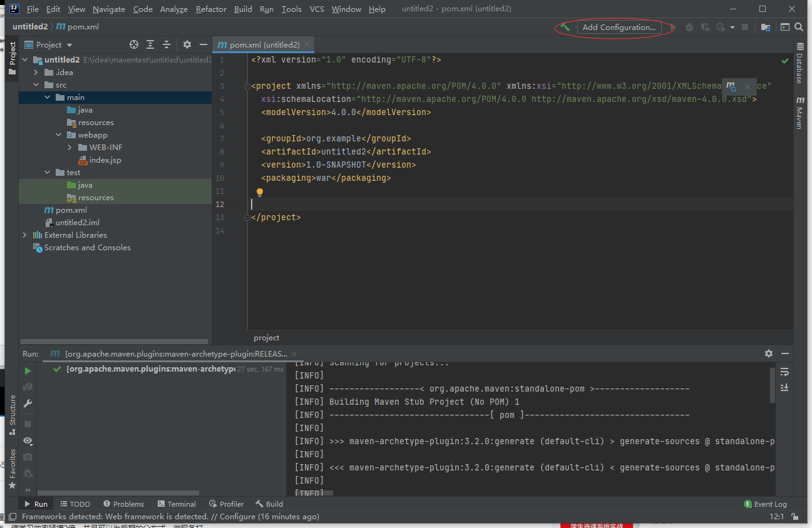The height and width of the screenshot is (528, 812).
Task: Select index.jsp in the project tree
Action: (105, 160)
